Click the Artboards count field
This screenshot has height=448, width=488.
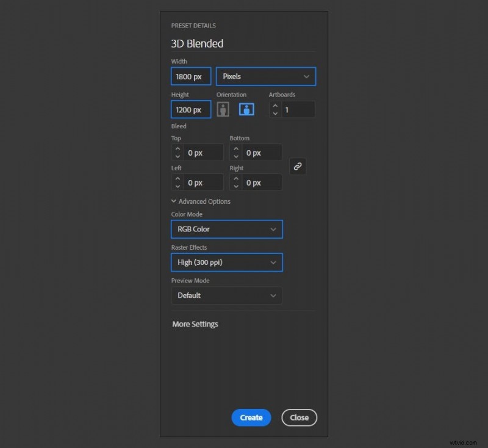pyautogui.click(x=296, y=109)
